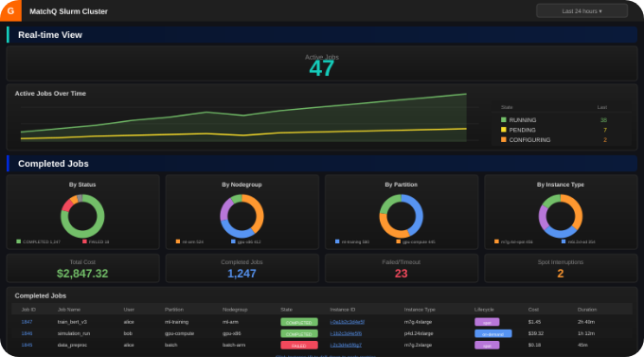Click the $39.32 cost cell
644x357 pixels.
click(536, 333)
